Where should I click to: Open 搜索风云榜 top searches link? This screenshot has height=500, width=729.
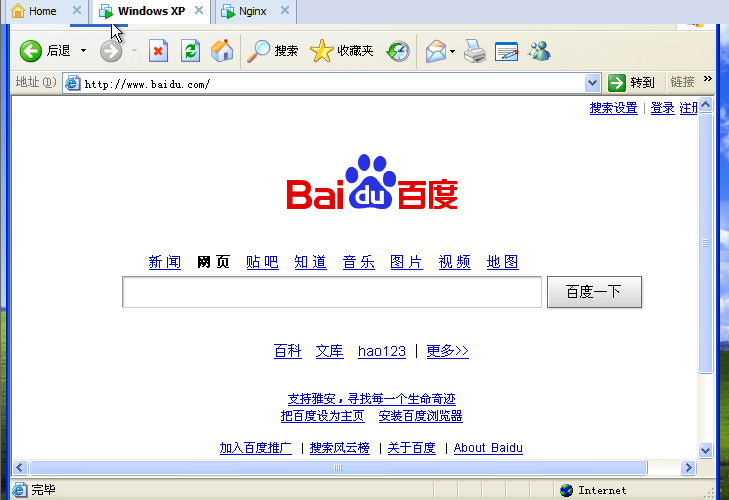click(x=340, y=448)
